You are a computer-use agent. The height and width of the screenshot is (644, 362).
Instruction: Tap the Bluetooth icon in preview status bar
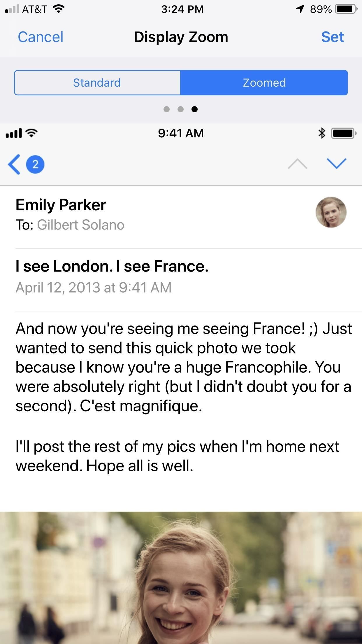tap(321, 133)
